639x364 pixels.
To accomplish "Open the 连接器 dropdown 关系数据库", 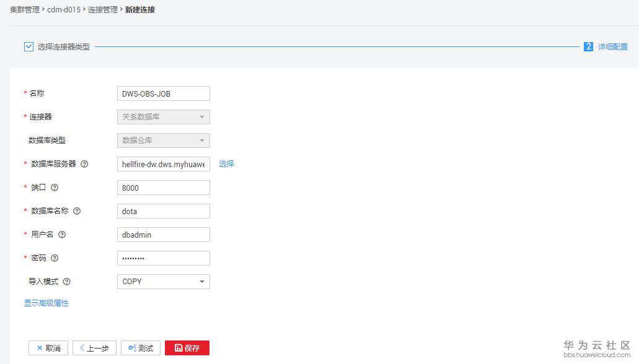I will tap(164, 117).
